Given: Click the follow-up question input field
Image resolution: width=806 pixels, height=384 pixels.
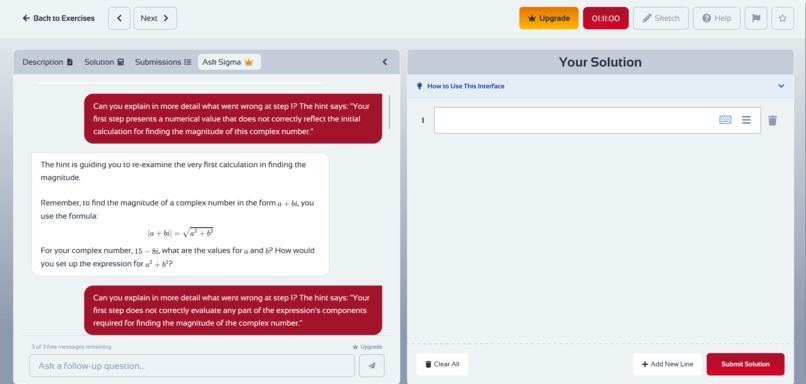Looking at the screenshot, I should tap(192, 366).
